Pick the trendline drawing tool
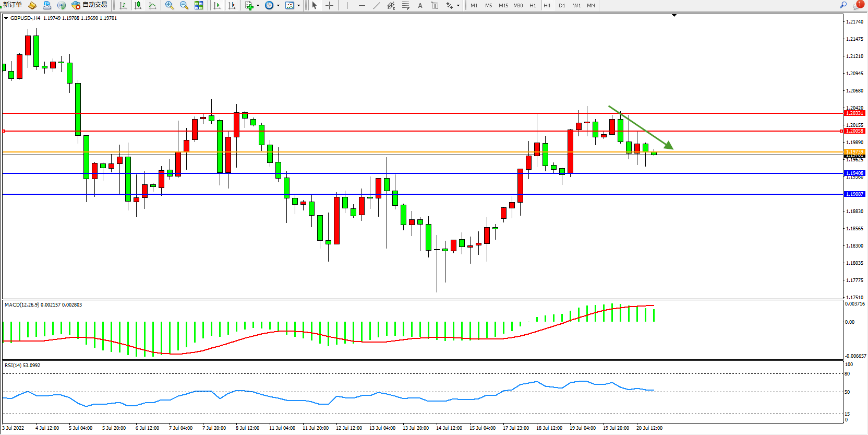Screen dimensions: 868x435 (377, 5)
